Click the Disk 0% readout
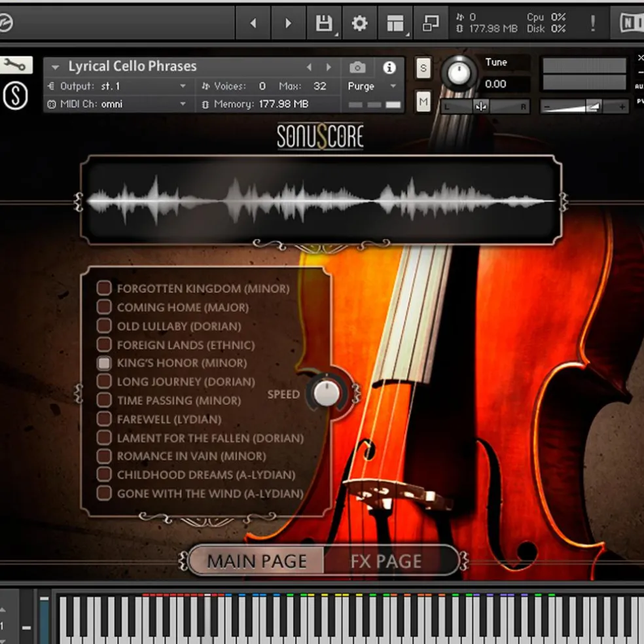 coord(546,29)
